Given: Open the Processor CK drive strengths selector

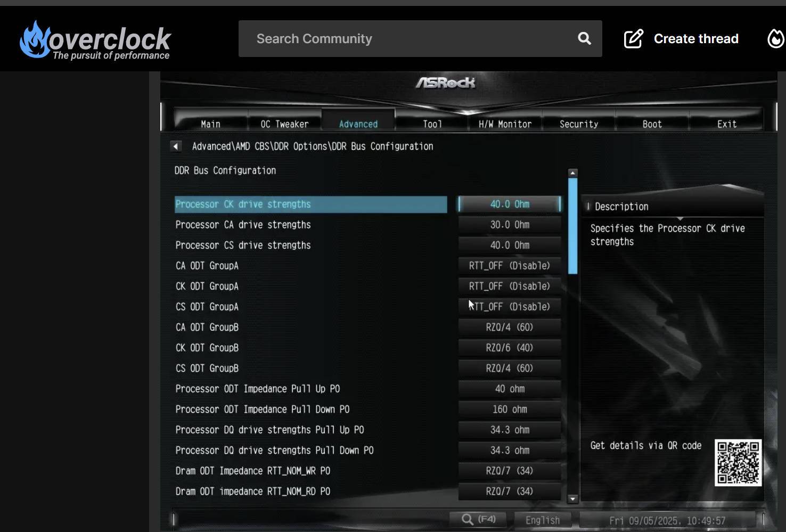Looking at the screenshot, I should tap(509, 204).
